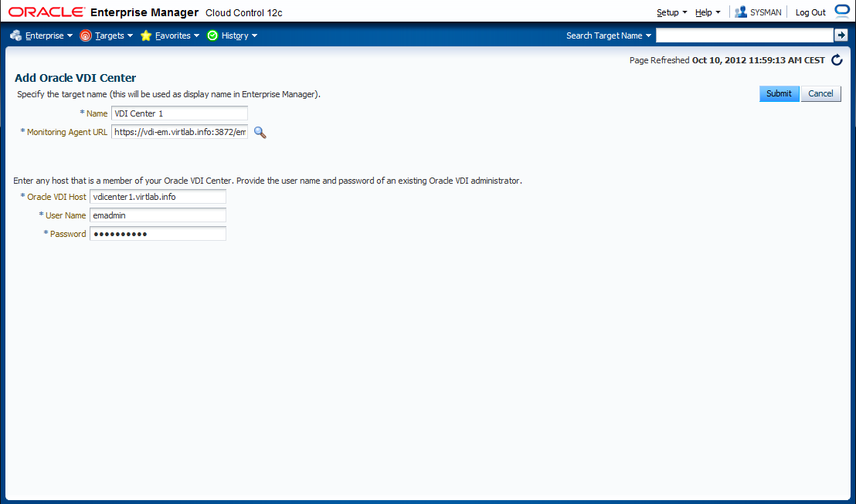Viewport: 856px width, 504px height.
Task: Click the Oracle VDI Host label
Action: [x=56, y=197]
